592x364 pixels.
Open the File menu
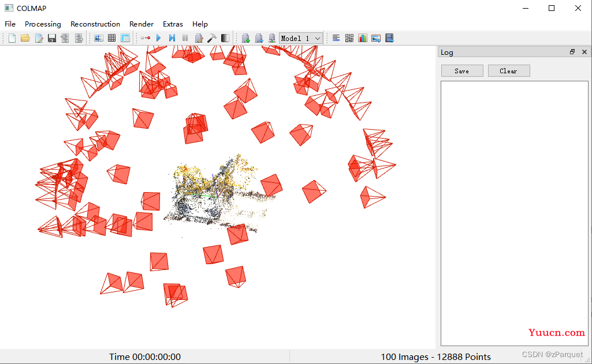coord(10,24)
